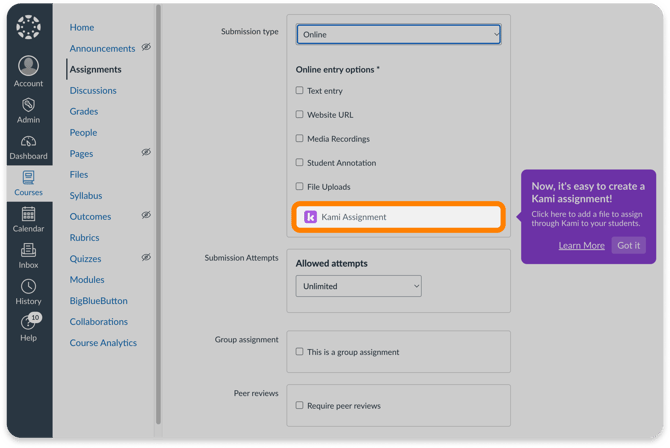Mark This is a group assignment
This screenshot has height=448, width=670.
(300, 351)
